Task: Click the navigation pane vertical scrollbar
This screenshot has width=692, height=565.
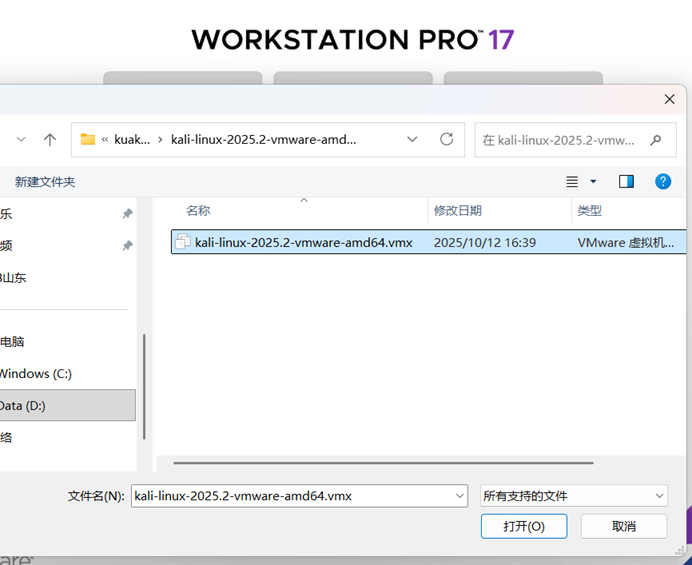Action: click(x=144, y=387)
